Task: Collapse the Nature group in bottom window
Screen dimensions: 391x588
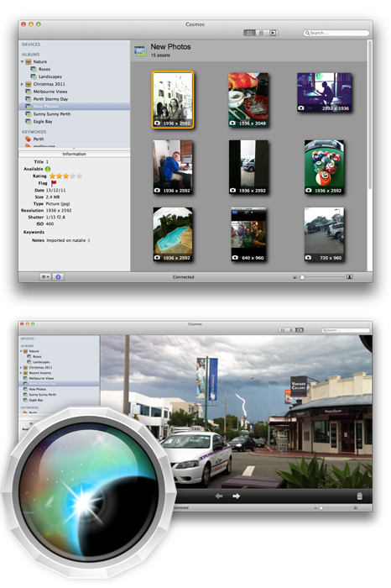Action: pyautogui.click(x=21, y=351)
